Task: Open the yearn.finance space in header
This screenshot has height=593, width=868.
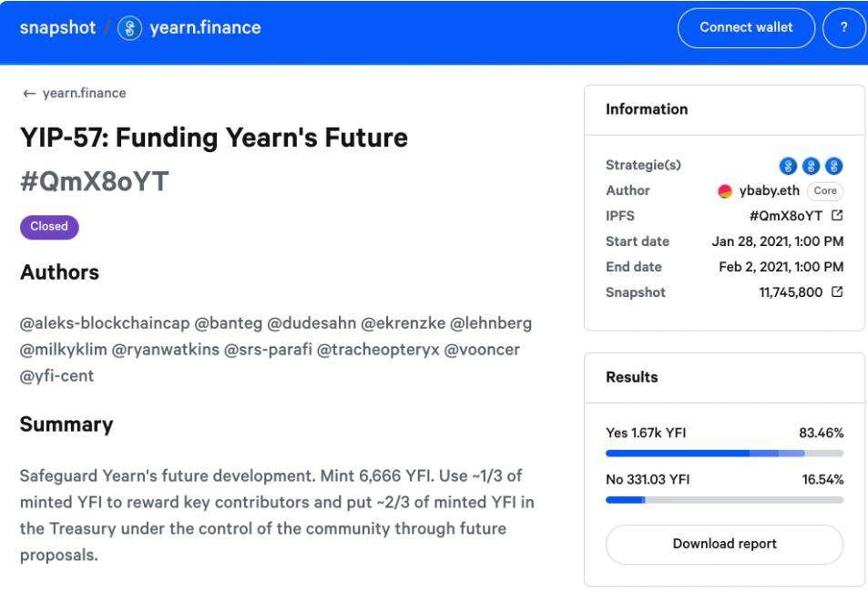Action: 199,27
